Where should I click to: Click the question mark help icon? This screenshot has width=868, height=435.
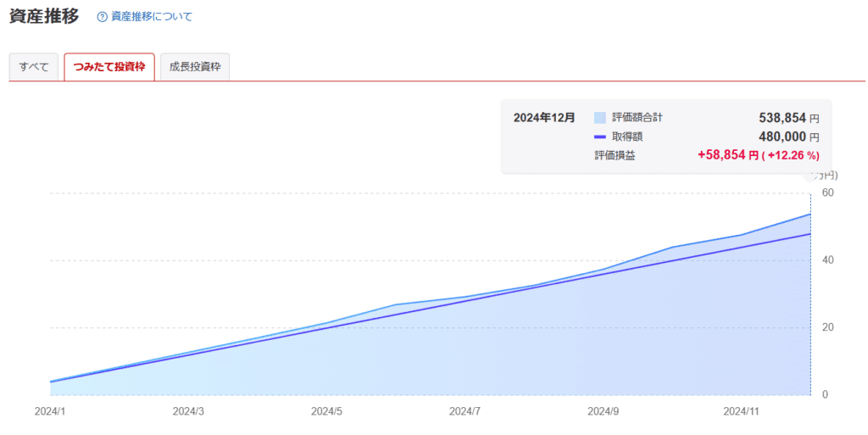[102, 17]
